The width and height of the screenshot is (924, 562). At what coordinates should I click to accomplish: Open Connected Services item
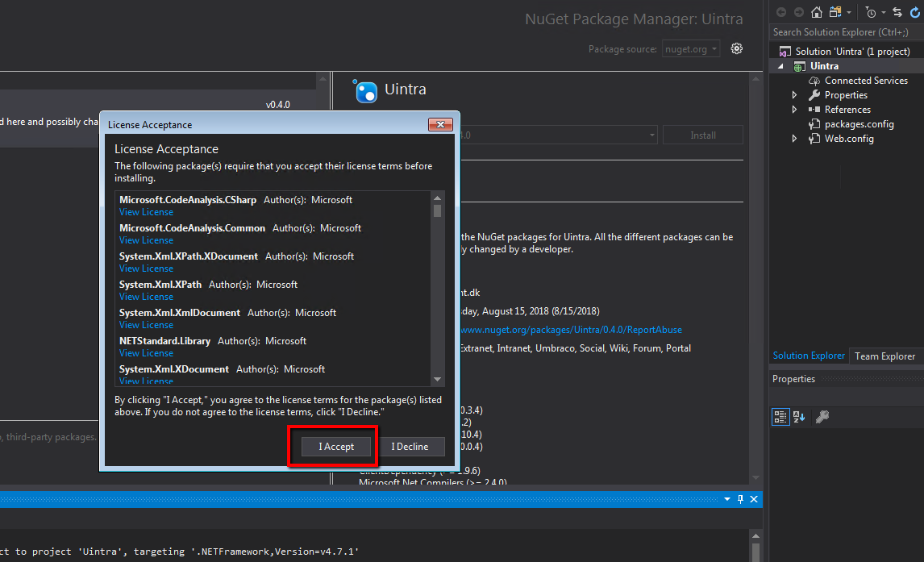[866, 80]
